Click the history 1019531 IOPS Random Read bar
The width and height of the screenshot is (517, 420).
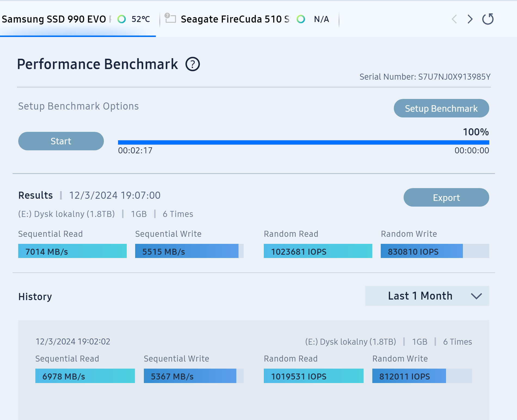point(314,376)
